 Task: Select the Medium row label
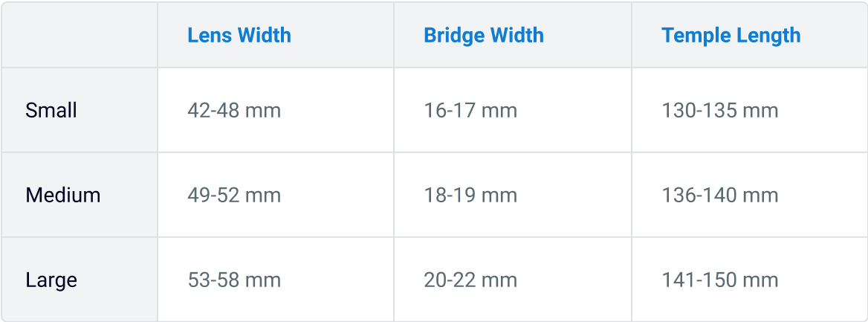(63, 195)
